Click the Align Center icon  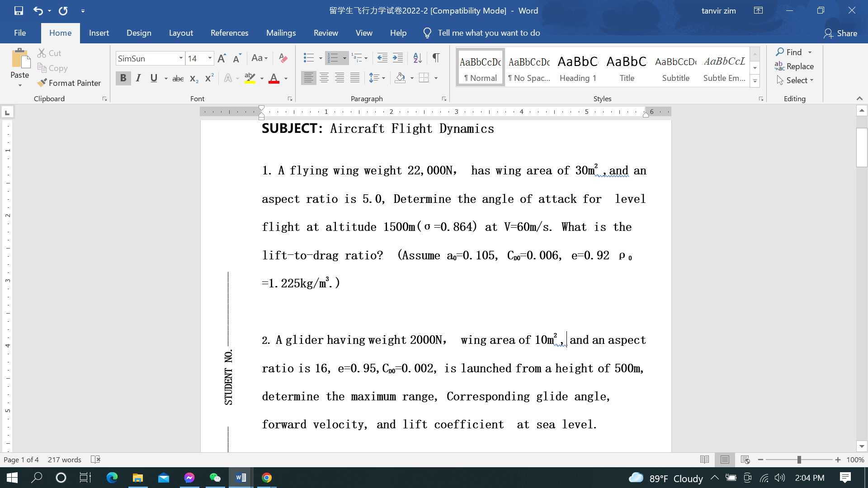324,78
